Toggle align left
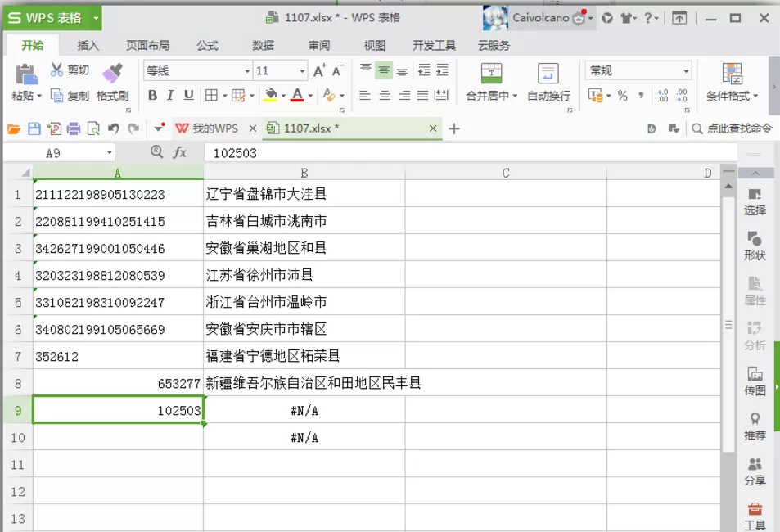Screen dimensions: 780x532 365,96
